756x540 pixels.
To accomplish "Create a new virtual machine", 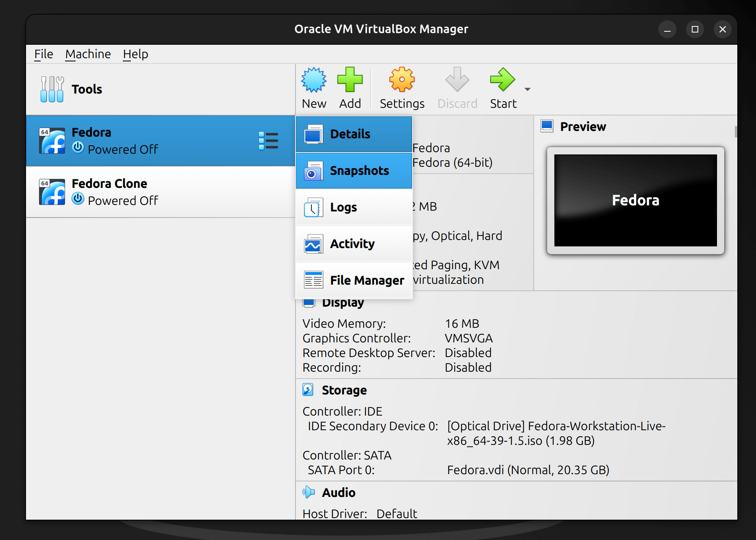I will tap(313, 87).
